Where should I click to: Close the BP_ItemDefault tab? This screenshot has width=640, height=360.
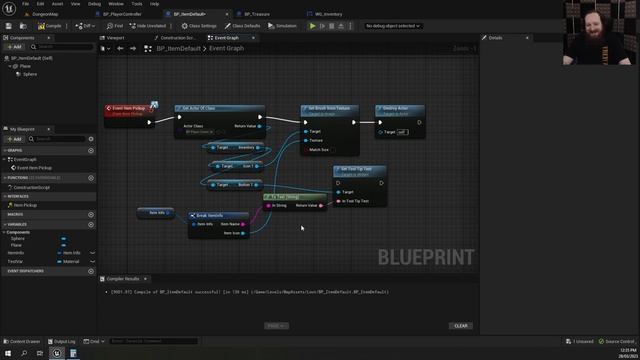click(227, 14)
